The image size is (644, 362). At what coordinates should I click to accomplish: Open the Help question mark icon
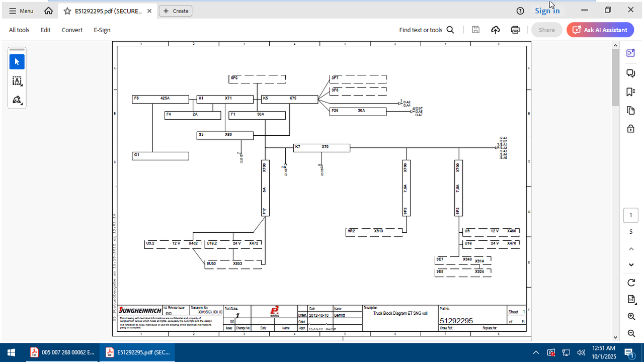(520, 11)
